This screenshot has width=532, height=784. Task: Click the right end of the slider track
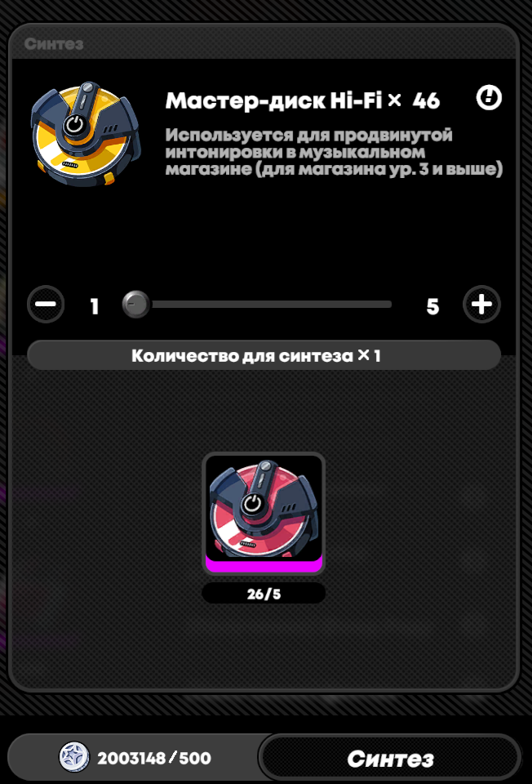[388, 304]
